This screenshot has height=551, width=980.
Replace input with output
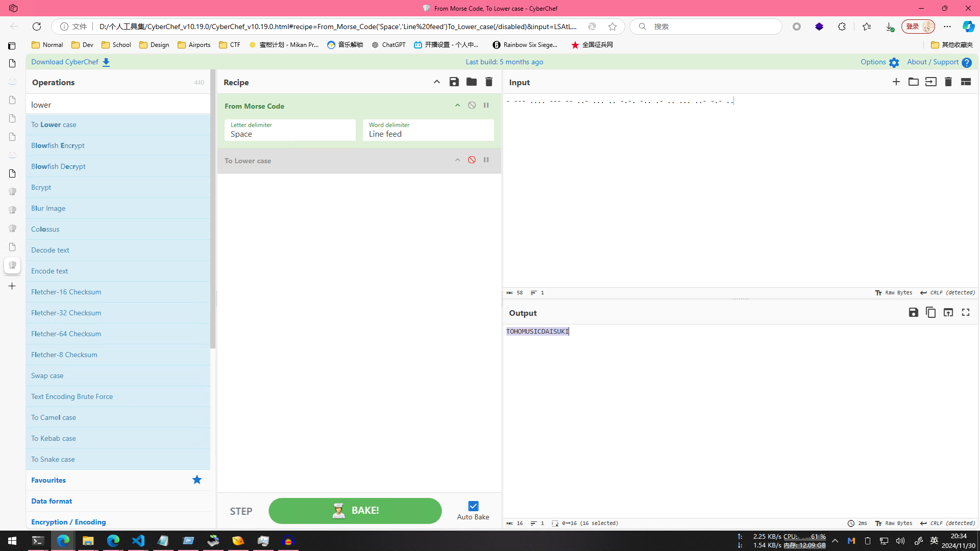point(948,313)
